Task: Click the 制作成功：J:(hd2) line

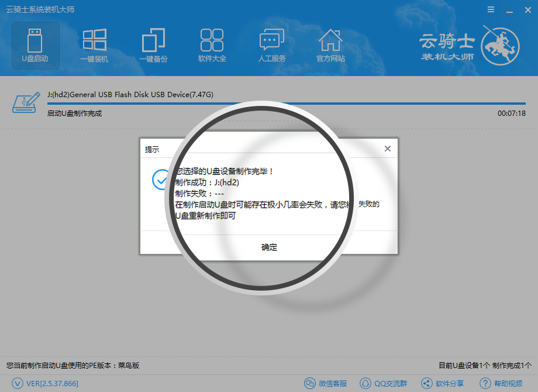Action: coord(207,183)
